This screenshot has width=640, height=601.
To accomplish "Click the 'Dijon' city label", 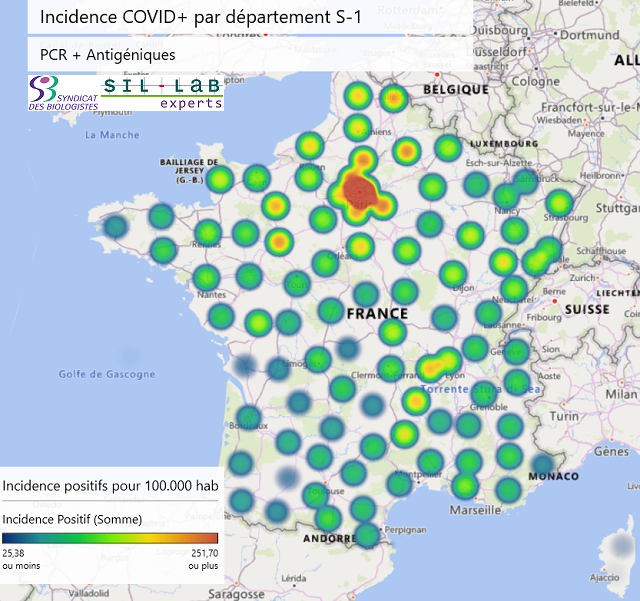I will (x=463, y=288).
